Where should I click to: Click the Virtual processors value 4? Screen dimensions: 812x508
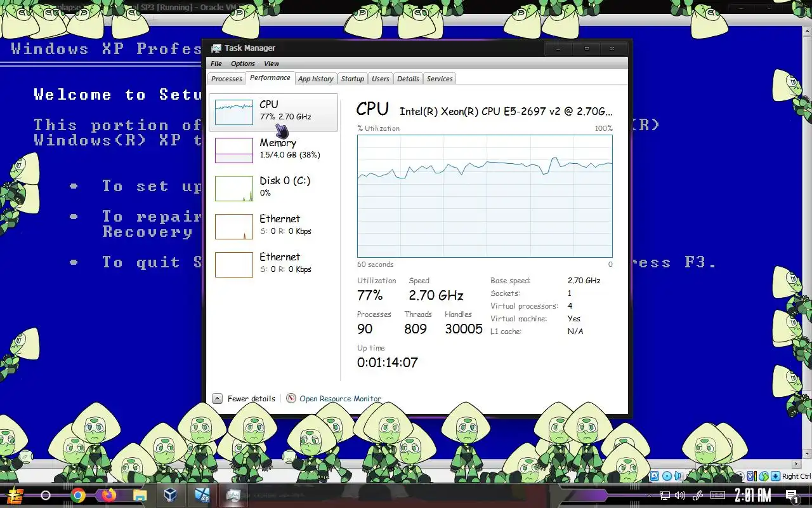click(x=570, y=306)
